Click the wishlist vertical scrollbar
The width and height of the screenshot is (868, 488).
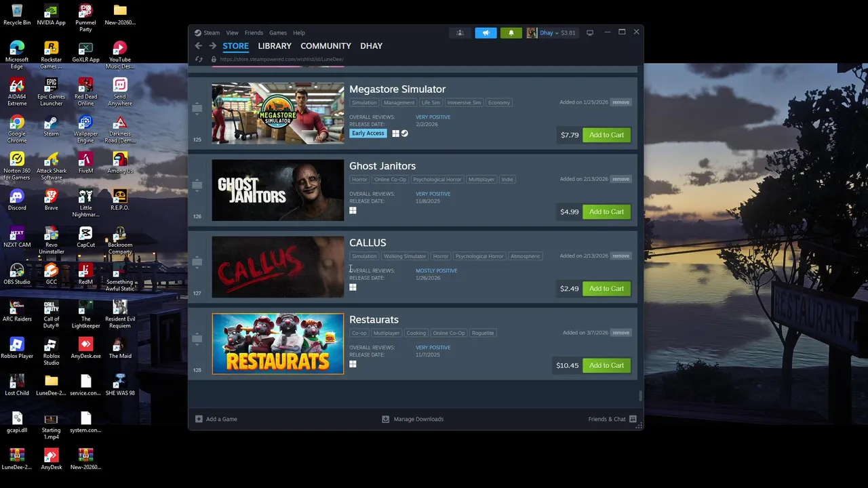(x=640, y=396)
